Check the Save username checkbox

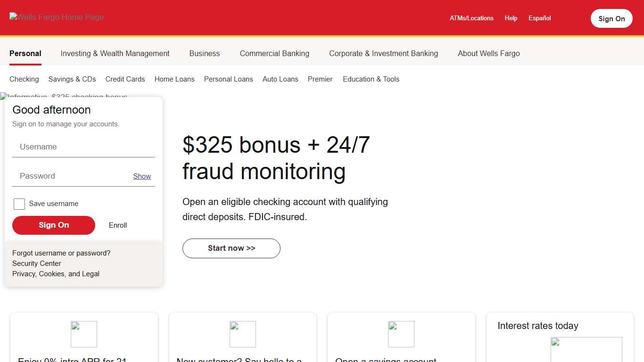(x=19, y=204)
